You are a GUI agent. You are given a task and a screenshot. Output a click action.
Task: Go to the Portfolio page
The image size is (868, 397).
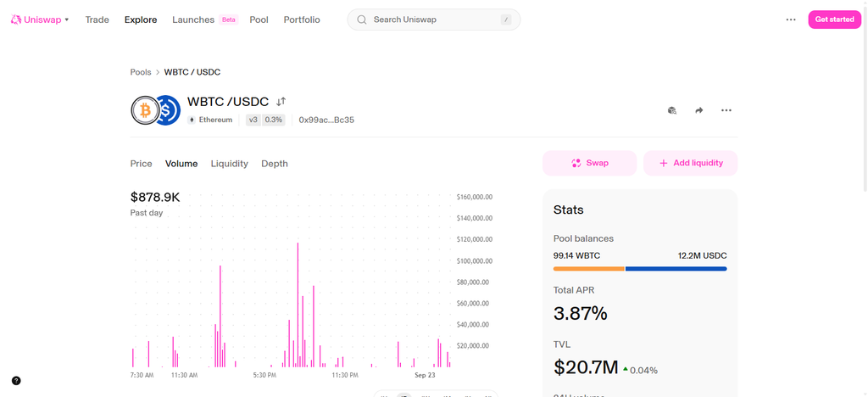click(x=302, y=20)
